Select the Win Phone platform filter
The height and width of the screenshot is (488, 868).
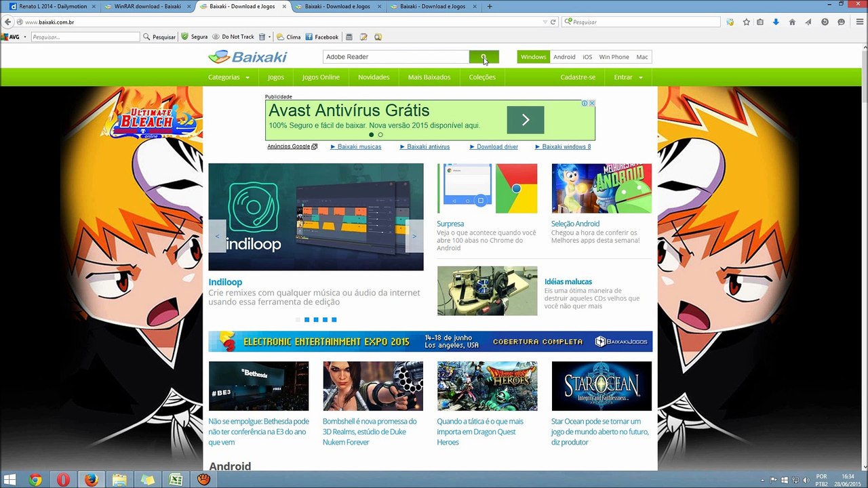point(614,57)
